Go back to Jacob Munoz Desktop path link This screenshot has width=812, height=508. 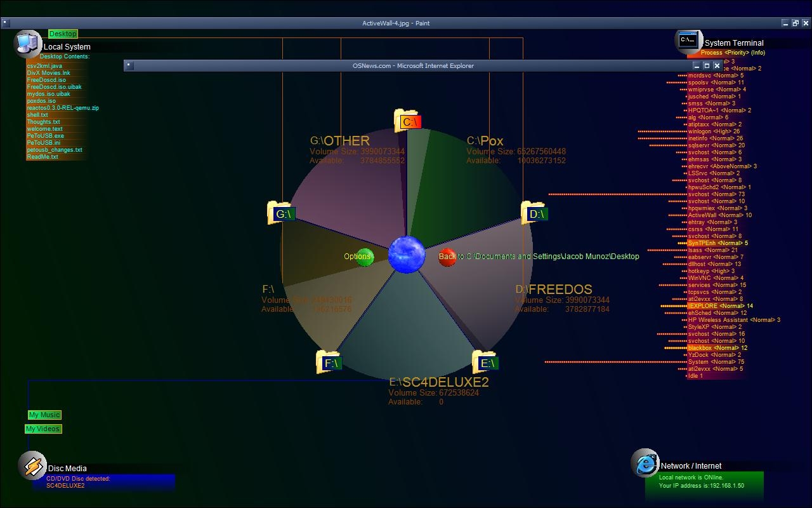pyautogui.click(x=539, y=257)
